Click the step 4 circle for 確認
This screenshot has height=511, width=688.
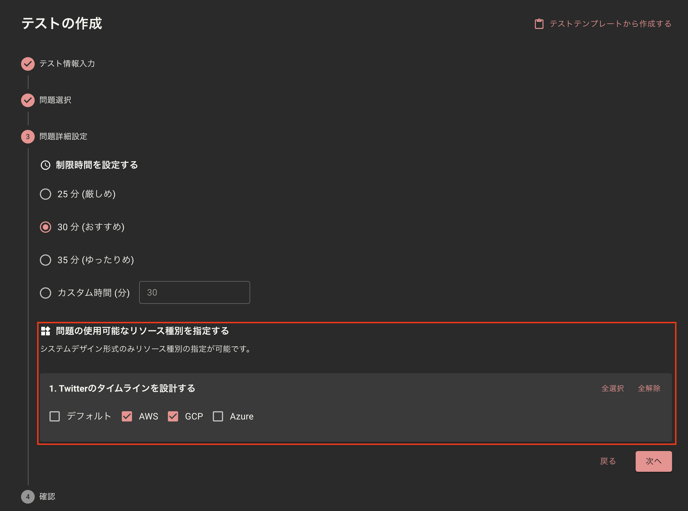(28, 497)
